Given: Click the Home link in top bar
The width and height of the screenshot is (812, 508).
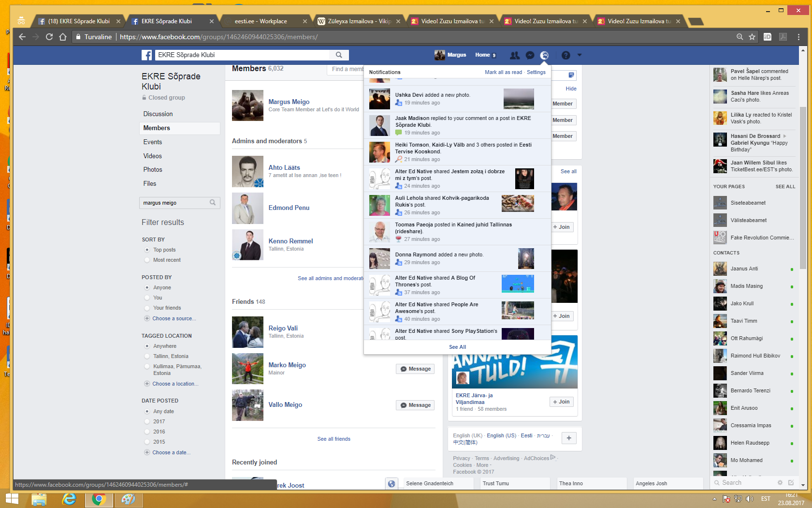Looking at the screenshot, I should 482,55.
